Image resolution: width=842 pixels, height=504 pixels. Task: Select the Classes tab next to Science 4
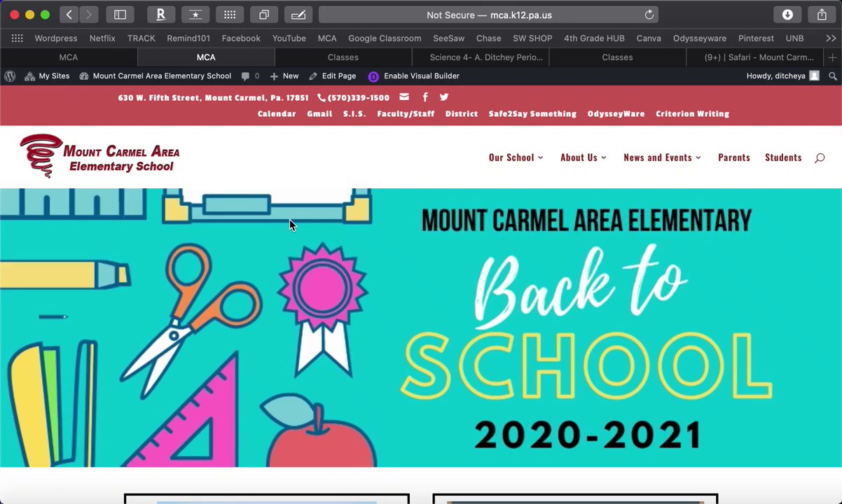click(617, 57)
